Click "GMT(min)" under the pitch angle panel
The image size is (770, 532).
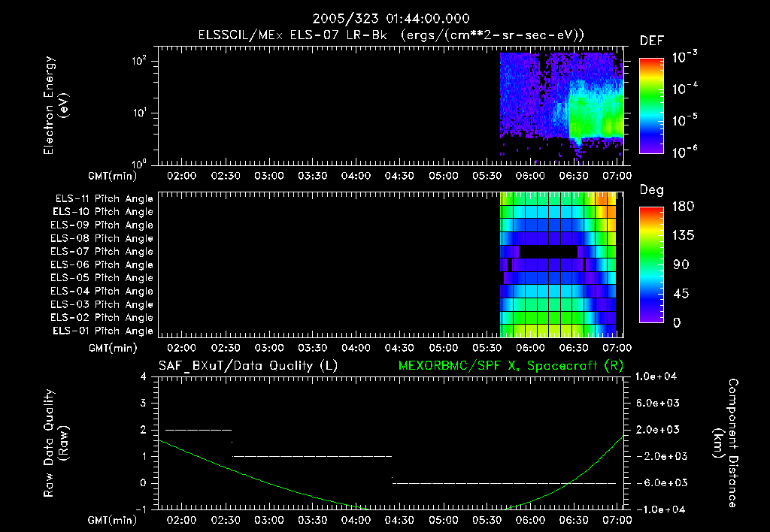(113, 348)
